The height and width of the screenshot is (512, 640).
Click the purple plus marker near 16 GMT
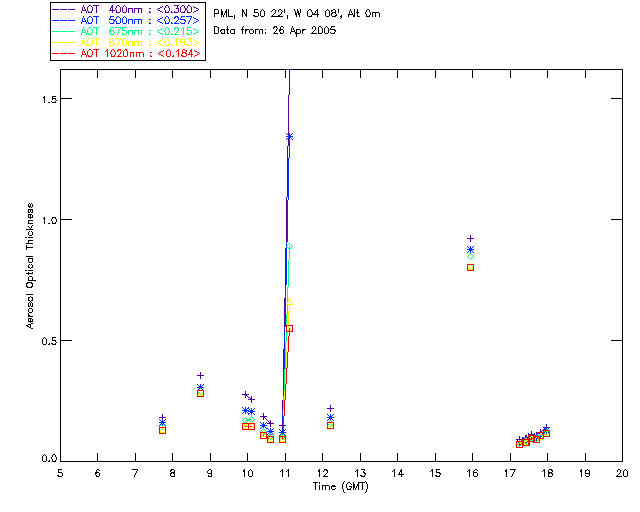pyautogui.click(x=471, y=238)
